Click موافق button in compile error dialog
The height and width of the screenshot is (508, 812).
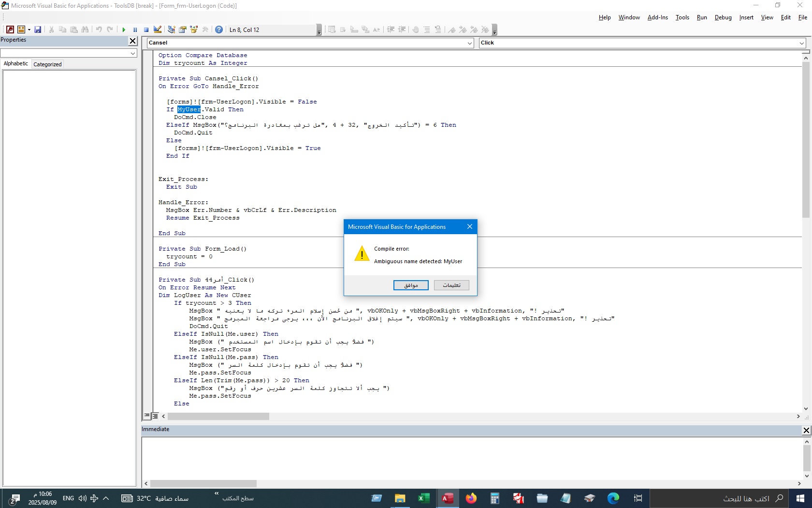coord(411,285)
